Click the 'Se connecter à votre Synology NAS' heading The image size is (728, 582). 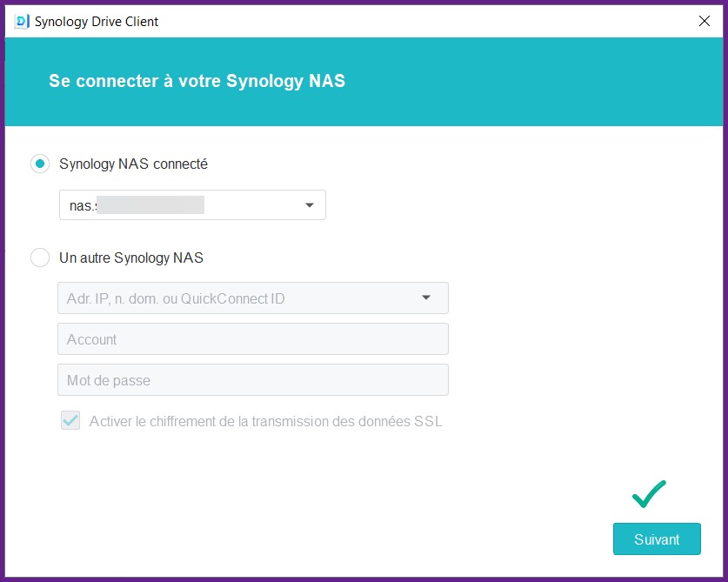[x=197, y=81]
